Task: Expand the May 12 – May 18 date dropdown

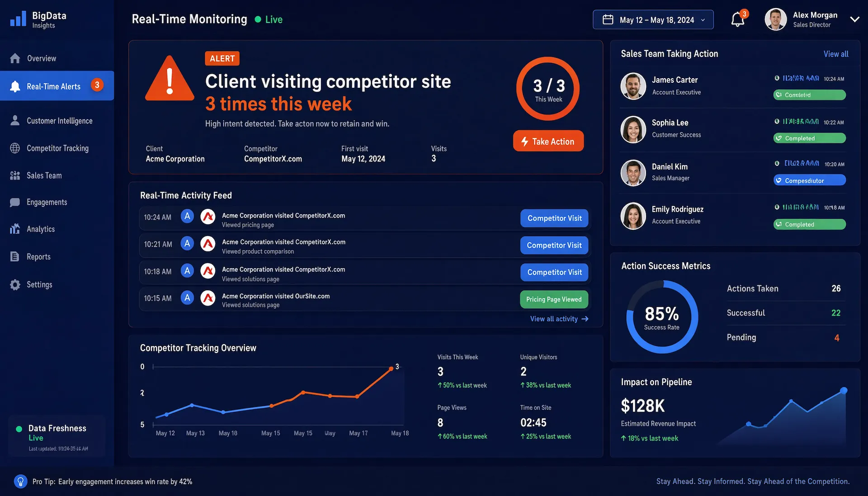Action: pos(653,20)
